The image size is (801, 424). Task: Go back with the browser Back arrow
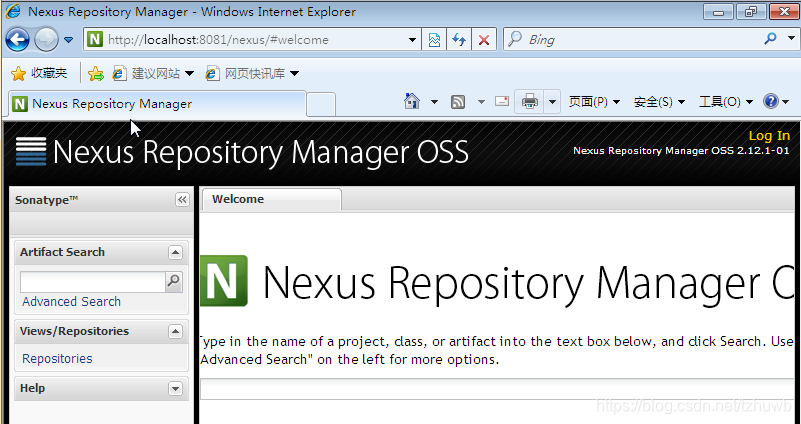click(17, 40)
